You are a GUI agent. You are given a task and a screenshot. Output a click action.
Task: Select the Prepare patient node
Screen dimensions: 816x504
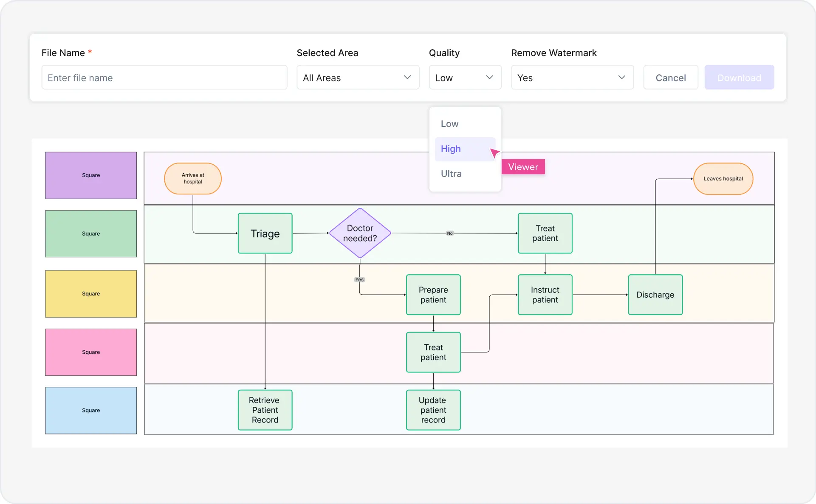[433, 295]
